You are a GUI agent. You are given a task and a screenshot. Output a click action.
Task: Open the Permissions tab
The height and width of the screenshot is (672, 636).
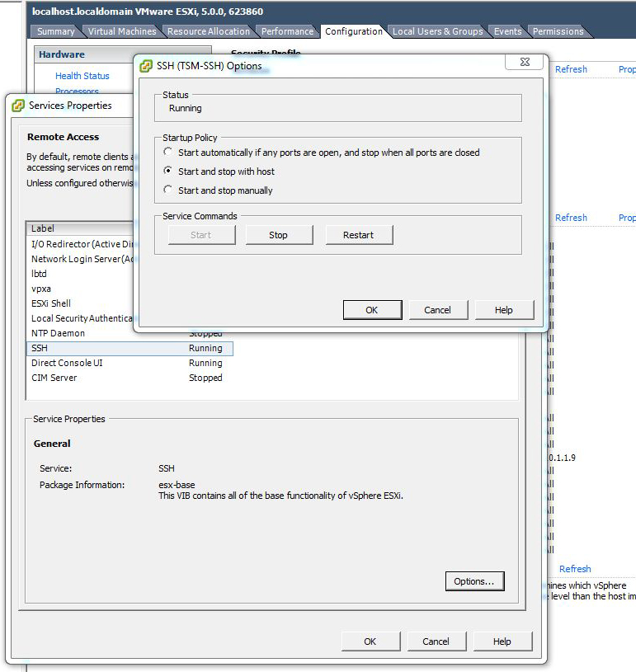pyautogui.click(x=558, y=31)
